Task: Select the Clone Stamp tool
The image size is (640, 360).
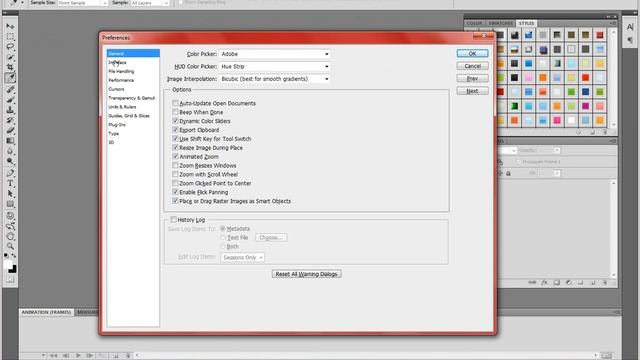Action: pyautogui.click(x=10, y=110)
